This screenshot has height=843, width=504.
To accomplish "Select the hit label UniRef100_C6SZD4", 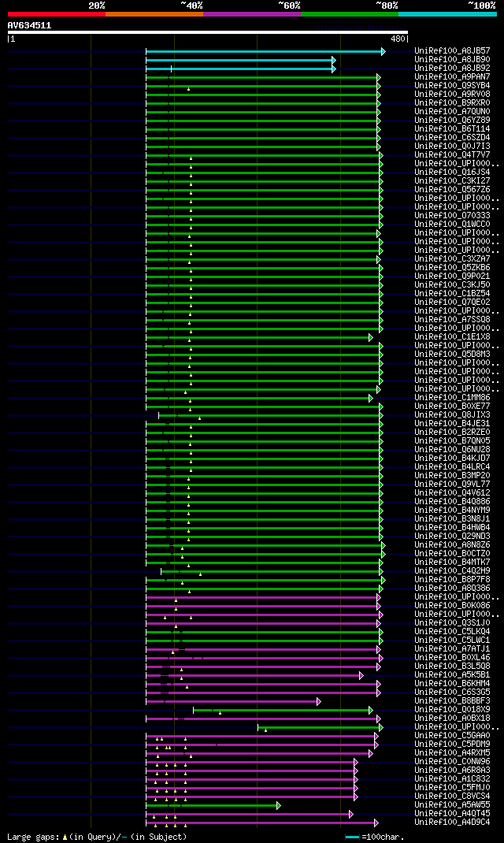I will (x=452, y=138).
